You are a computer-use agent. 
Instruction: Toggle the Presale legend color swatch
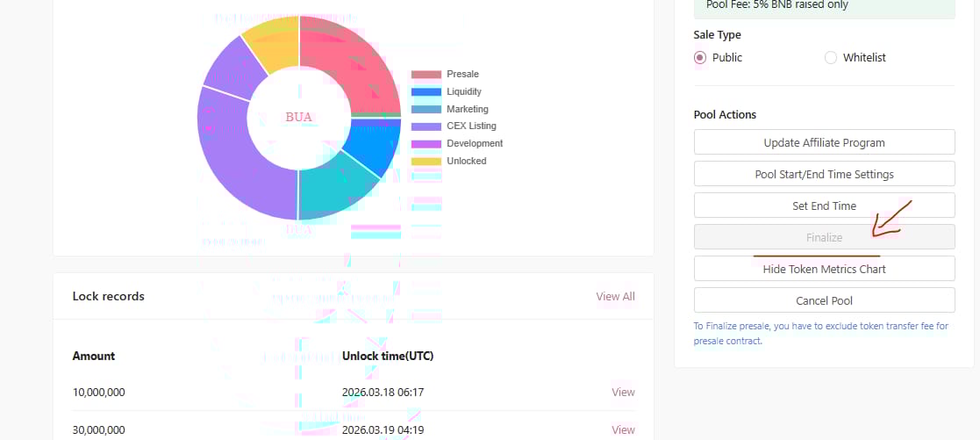click(x=426, y=75)
